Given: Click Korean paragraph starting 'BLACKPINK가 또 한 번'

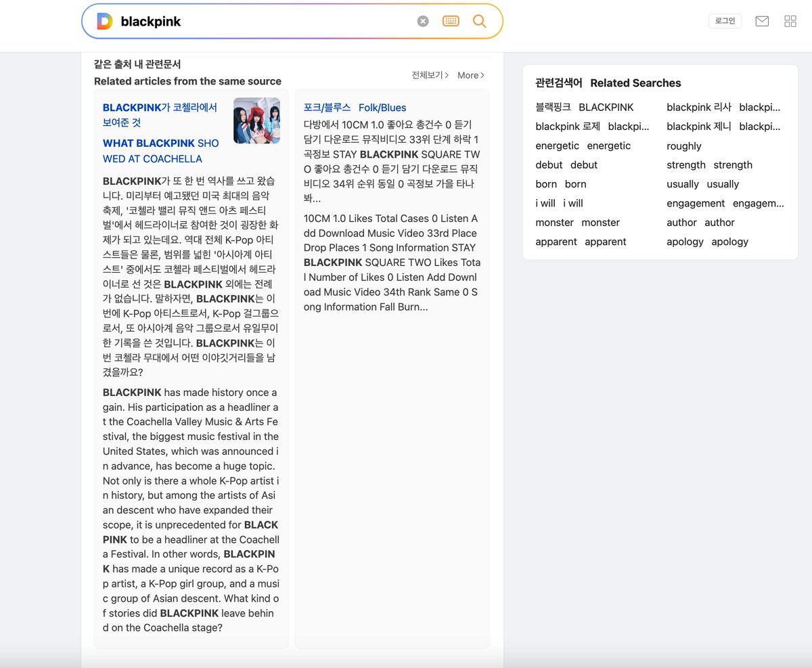Looking at the screenshot, I should 191,277.
